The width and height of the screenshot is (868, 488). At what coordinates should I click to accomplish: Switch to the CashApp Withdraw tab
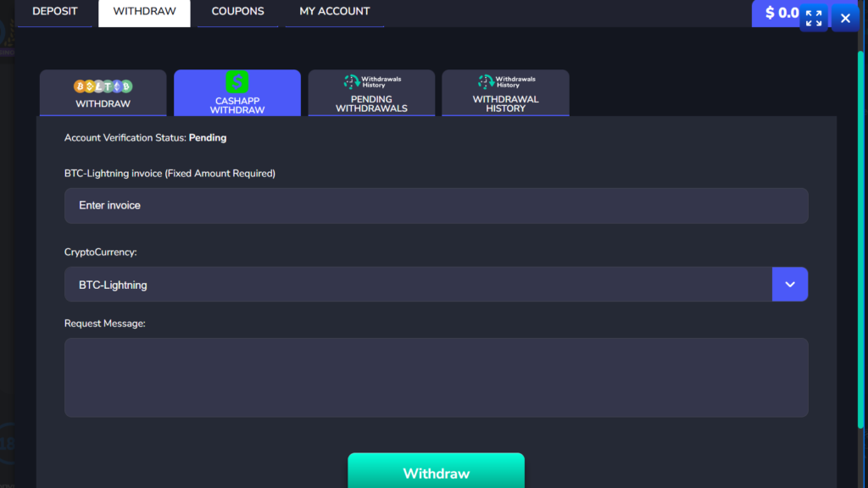[236, 93]
